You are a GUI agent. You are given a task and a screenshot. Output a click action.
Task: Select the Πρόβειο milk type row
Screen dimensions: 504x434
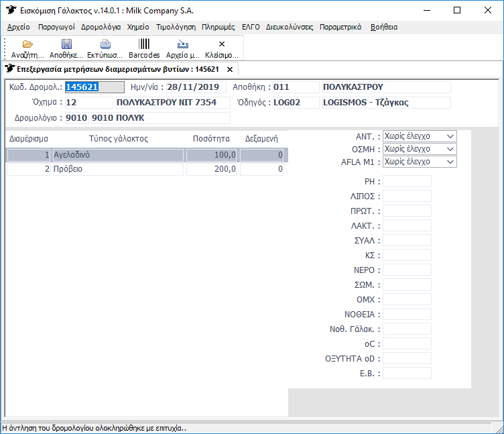click(x=117, y=170)
